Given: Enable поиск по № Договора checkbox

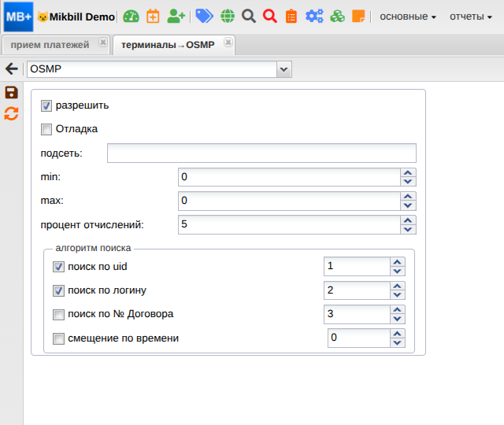Looking at the screenshot, I should coord(58,315).
